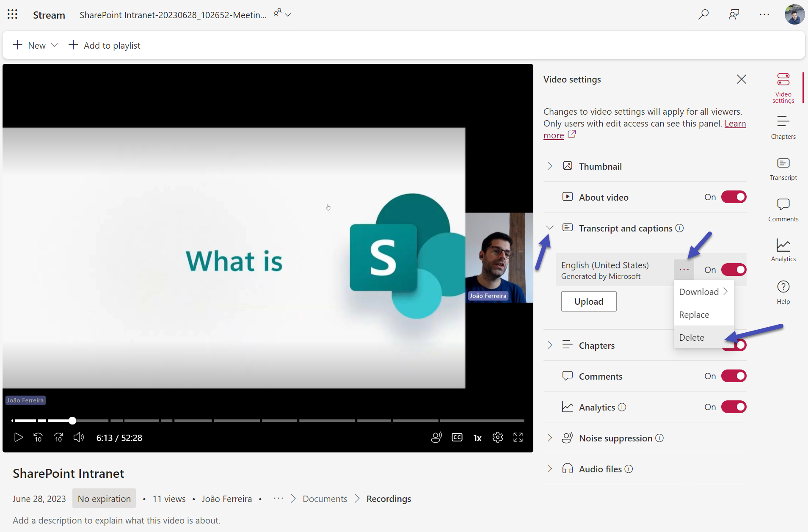Image resolution: width=808 pixels, height=532 pixels.
Task: Expand the Audio files section
Action: pos(549,469)
